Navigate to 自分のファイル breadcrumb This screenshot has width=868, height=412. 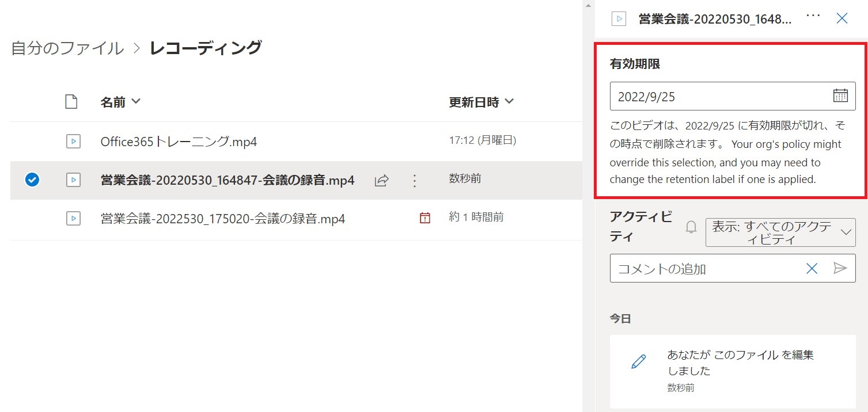[x=67, y=48]
